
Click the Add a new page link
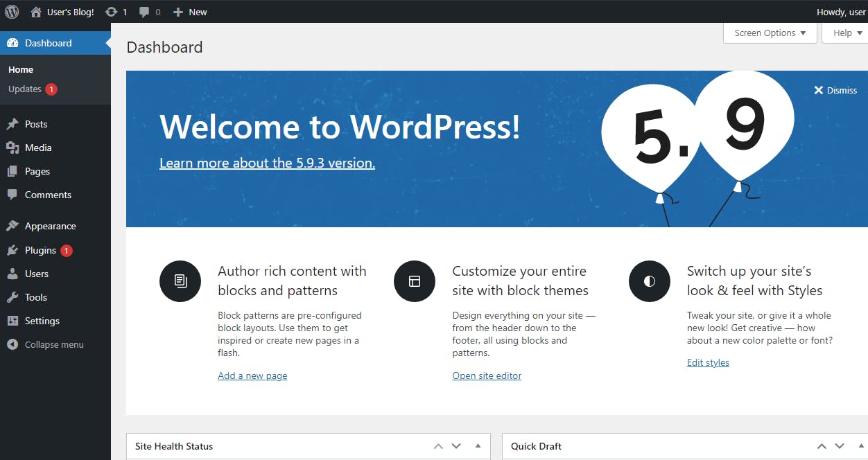click(252, 375)
